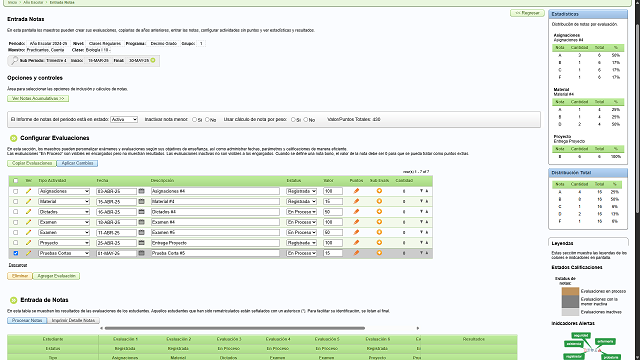The height and width of the screenshot is (360, 640).
Task: Click the magnifier icon beside Sub Período
Action: coord(14,60)
